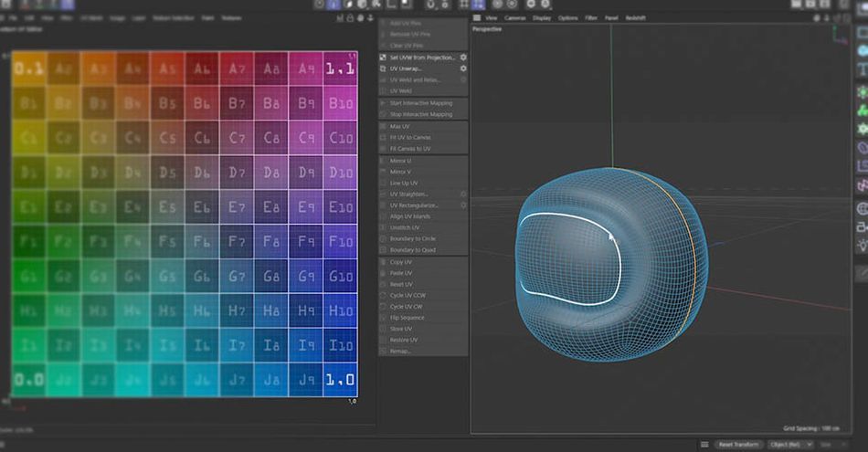Click the Reset Transform button
Image resolution: width=868 pixels, height=452 pixels.
[x=738, y=445]
